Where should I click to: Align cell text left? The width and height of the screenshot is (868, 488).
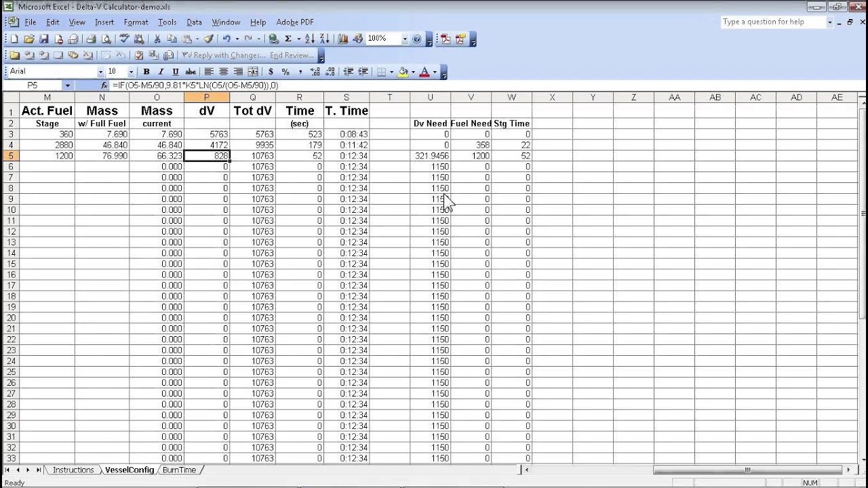point(209,72)
